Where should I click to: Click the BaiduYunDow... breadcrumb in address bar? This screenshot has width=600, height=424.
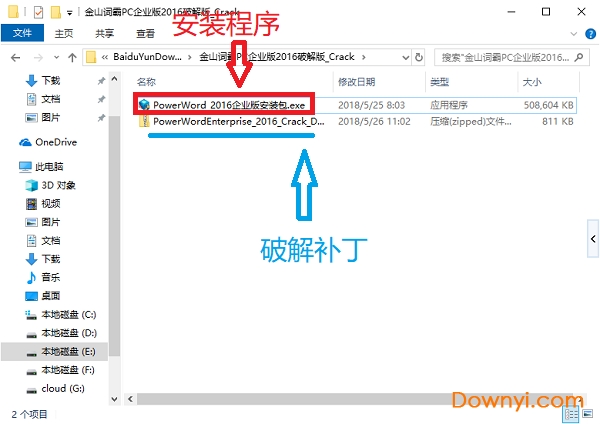(x=146, y=56)
